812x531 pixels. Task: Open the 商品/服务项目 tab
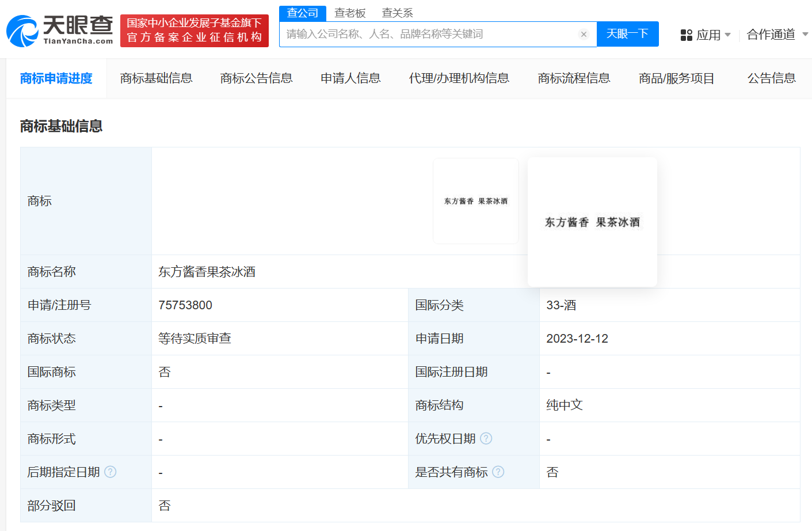676,78
